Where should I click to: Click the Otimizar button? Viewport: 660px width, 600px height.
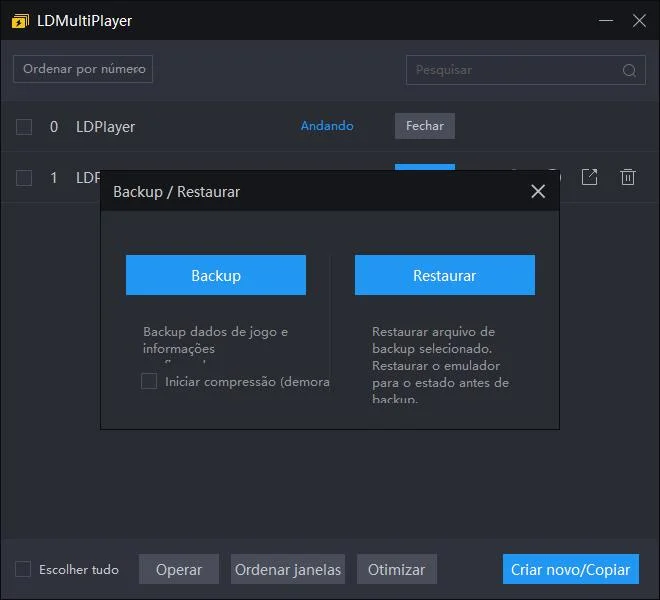pos(397,569)
